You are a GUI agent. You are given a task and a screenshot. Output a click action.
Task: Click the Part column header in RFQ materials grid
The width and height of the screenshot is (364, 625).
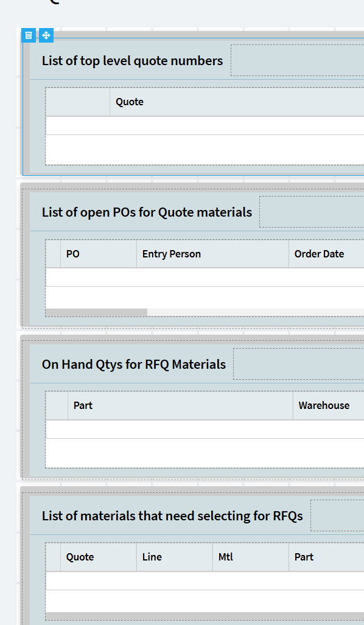(326, 557)
